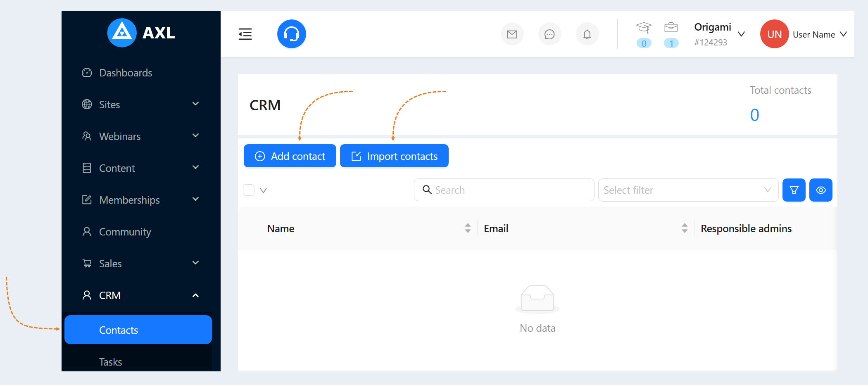Open the bulk selection dropdown arrow

(263, 190)
